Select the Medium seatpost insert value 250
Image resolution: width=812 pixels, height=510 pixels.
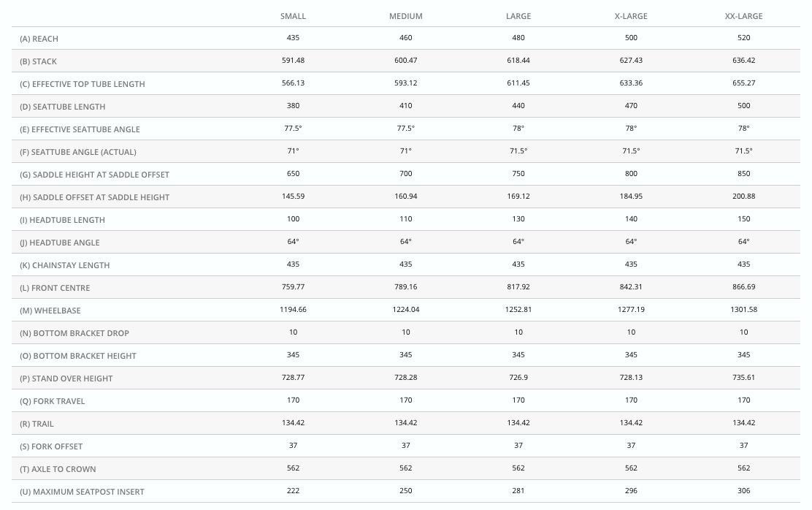[405, 491]
